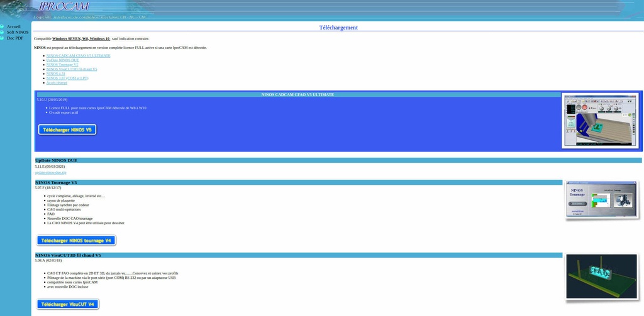Viewport: 644px width, 316px height.
Task: Click the bullet icon beside Accueil
Action: 2,26
